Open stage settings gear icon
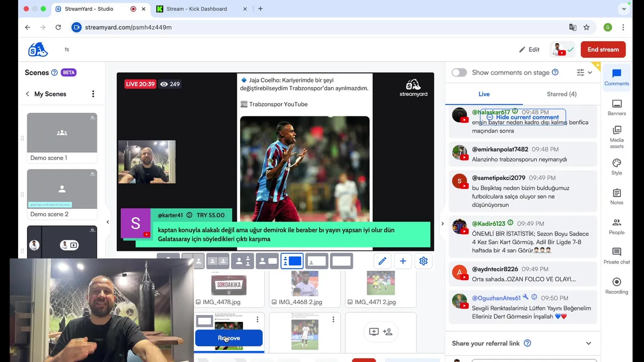The image size is (644, 362). pyautogui.click(x=424, y=261)
